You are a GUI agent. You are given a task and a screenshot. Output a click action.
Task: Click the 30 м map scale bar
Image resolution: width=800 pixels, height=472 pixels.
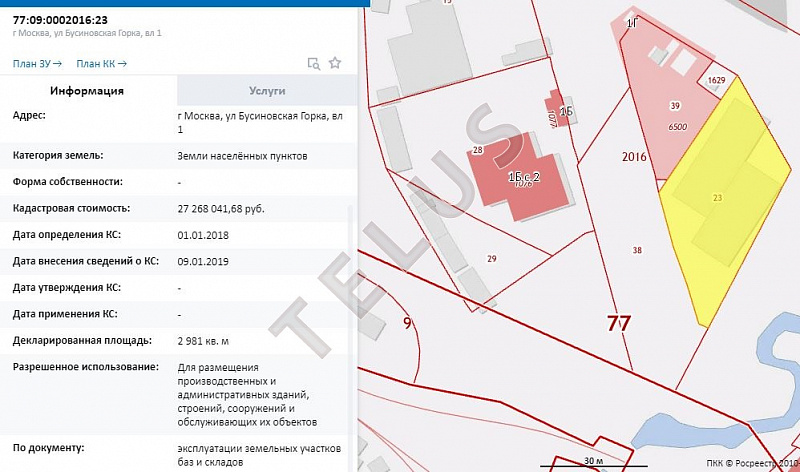(594, 461)
